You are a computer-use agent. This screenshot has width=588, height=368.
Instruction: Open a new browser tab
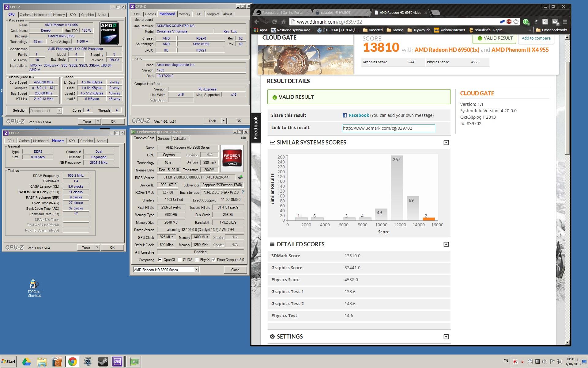click(x=435, y=13)
